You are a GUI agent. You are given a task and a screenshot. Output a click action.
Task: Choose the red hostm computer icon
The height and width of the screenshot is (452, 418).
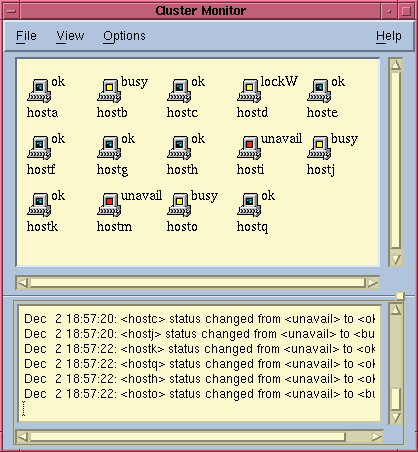[109, 205]
